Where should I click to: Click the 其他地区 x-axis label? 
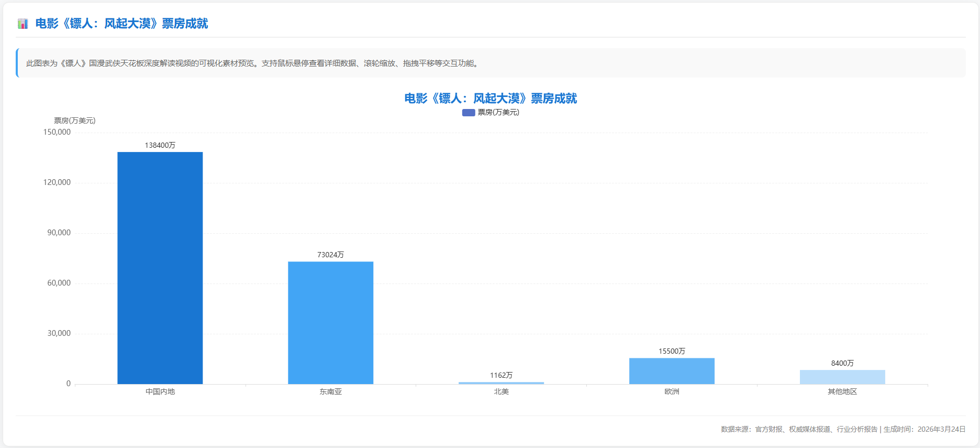point(842,391)
